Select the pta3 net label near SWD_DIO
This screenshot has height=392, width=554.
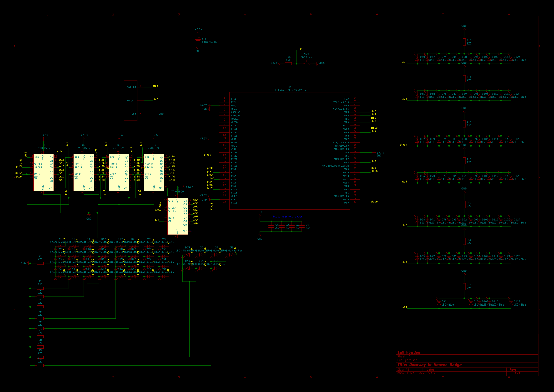pyautogui.click(x=155, y=86)
